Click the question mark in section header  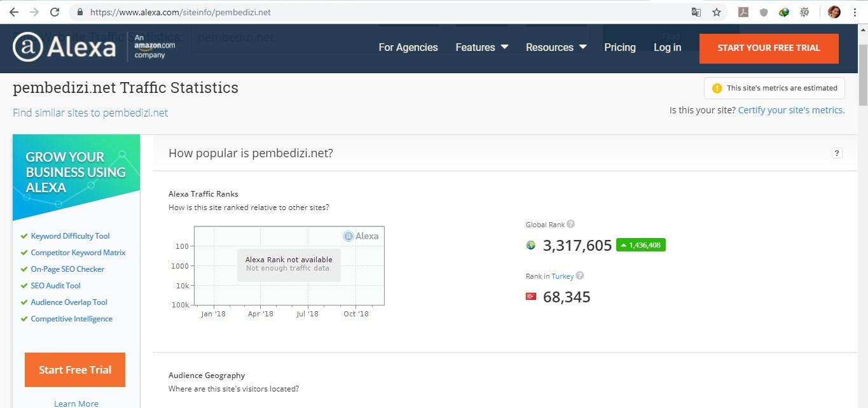[837, 153]
